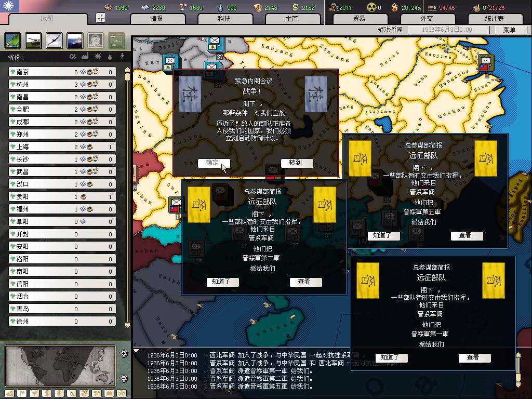Click 查看 in 晋綏軍第五軍 dialog
This screenshot has height=399, width=532.
click(x=467, y=235)
